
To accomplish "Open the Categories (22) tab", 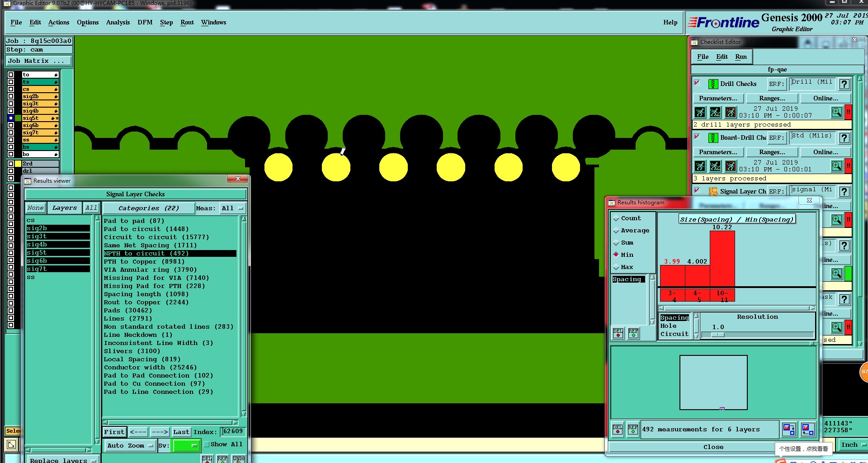I will pyautogui.click(x=149, y=208).
